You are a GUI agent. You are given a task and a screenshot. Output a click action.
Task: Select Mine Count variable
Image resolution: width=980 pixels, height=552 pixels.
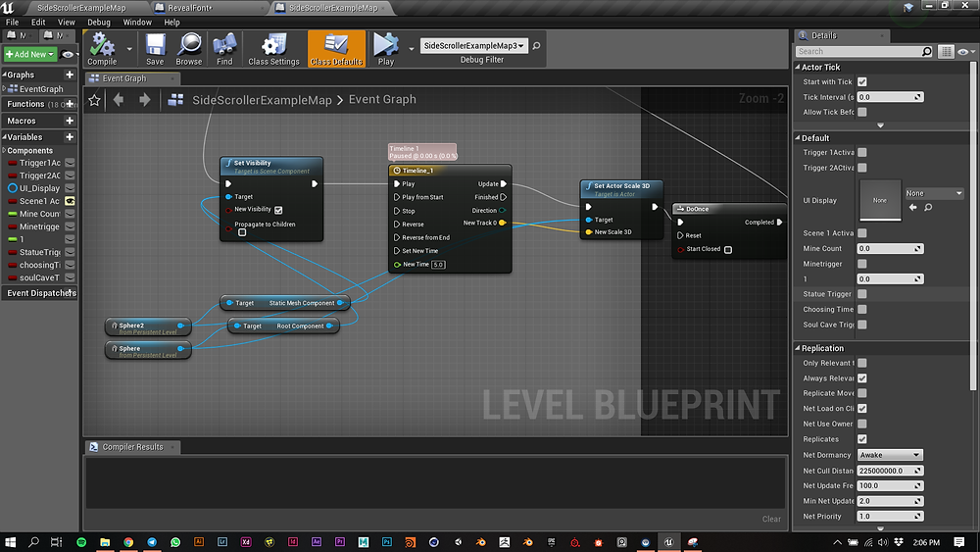pos(39,214)
